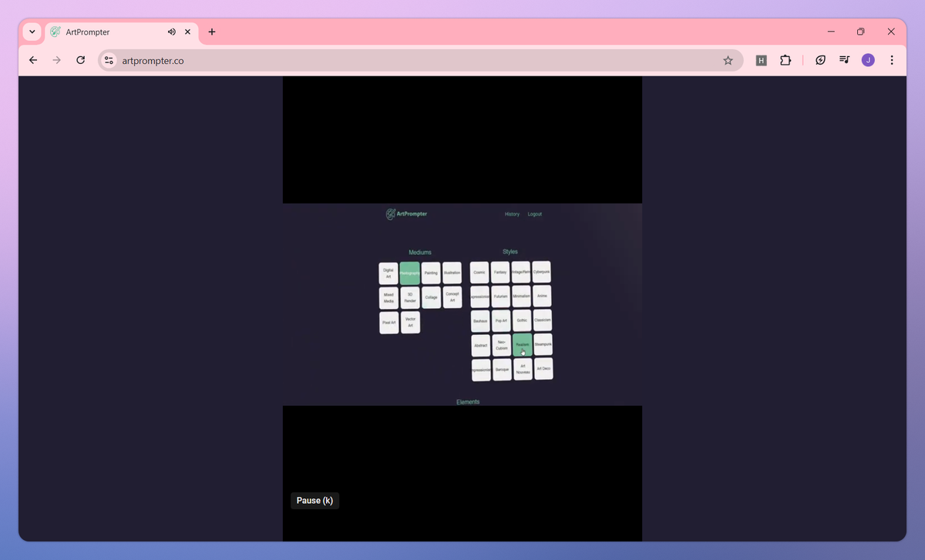Mute the tab via its speaker icon
The image size is (925, 560).
click(x=171, y=32)
